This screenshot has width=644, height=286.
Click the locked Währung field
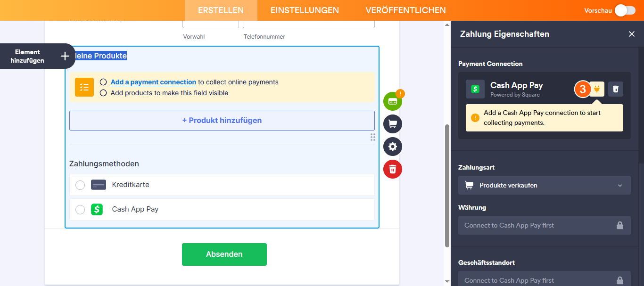[545, 225]
